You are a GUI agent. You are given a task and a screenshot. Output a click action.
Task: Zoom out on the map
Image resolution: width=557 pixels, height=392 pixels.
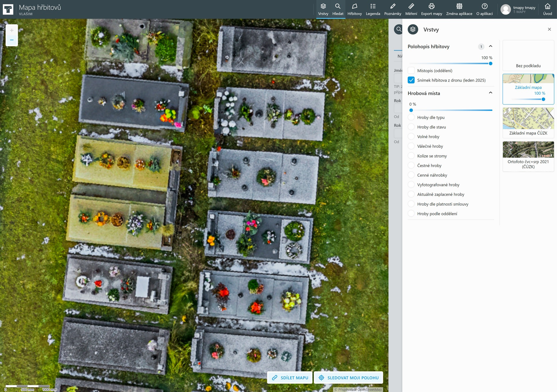(12, 40)
